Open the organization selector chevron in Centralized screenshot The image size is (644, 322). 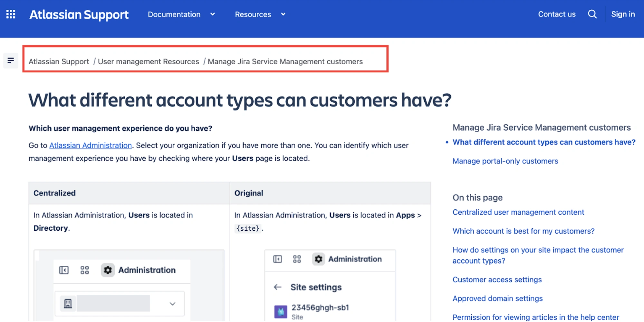click(172, 303)
